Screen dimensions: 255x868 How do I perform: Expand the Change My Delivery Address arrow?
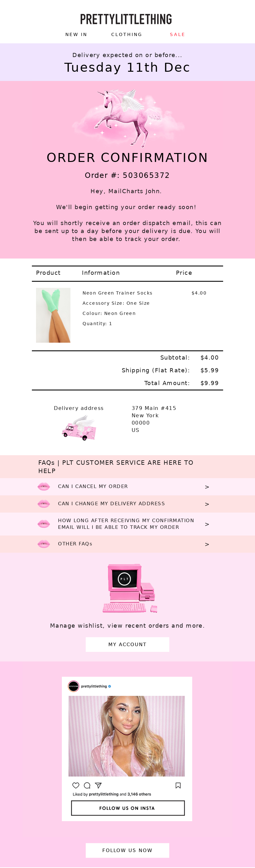pos(207,504)
